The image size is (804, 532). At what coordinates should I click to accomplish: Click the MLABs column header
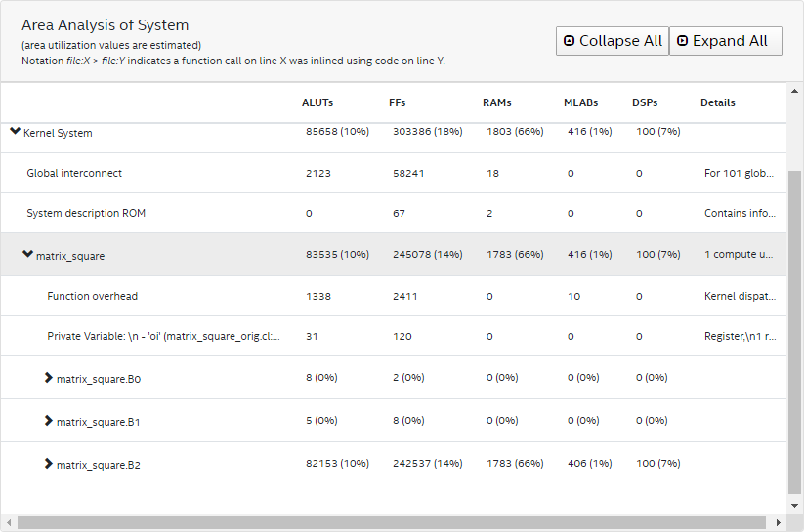pos(580,102)
